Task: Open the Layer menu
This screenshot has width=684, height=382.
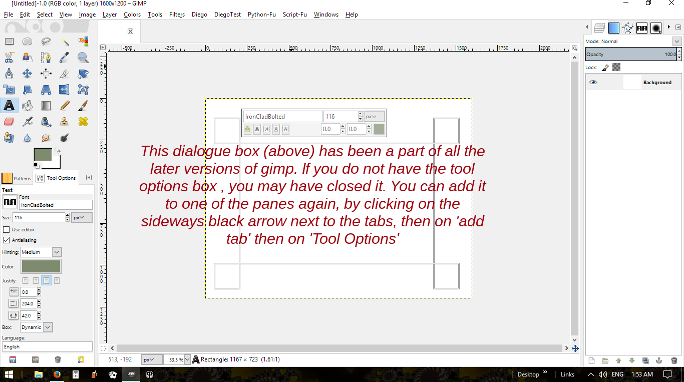Action: 109,14
